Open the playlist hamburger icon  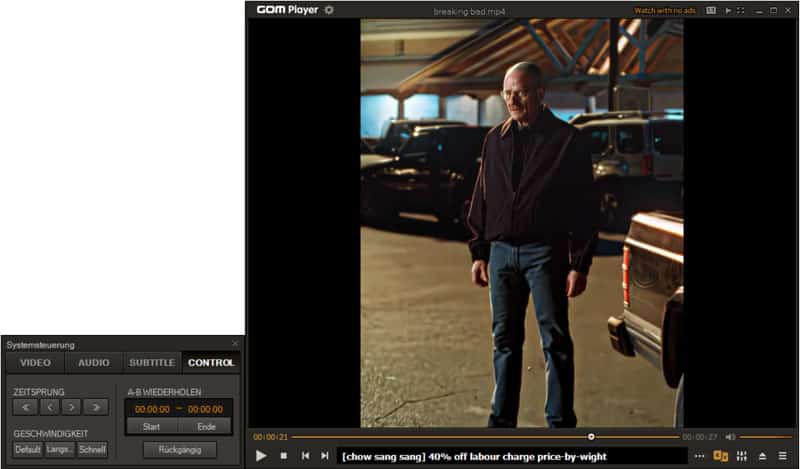coord(783,456)
